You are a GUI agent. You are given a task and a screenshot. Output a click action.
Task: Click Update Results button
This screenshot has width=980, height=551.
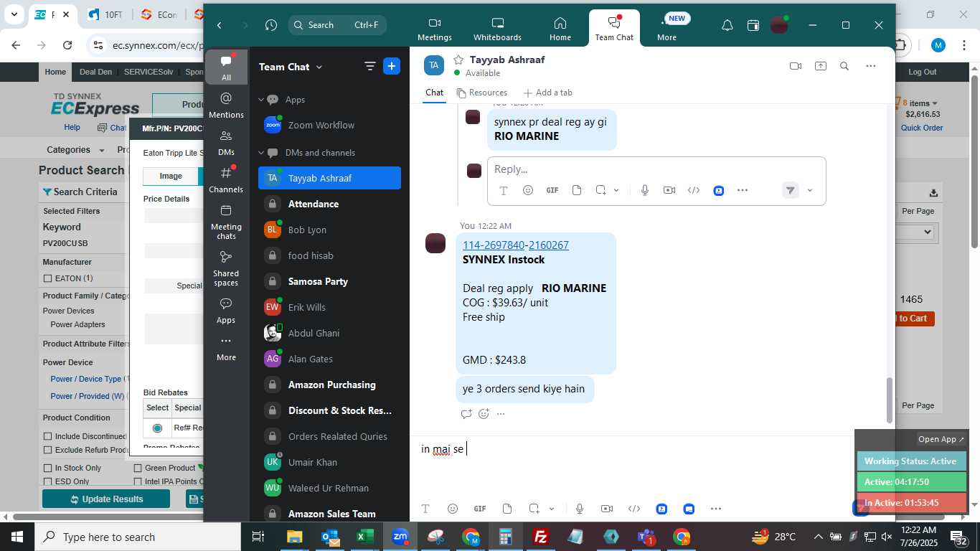click(x=106, y=499)
